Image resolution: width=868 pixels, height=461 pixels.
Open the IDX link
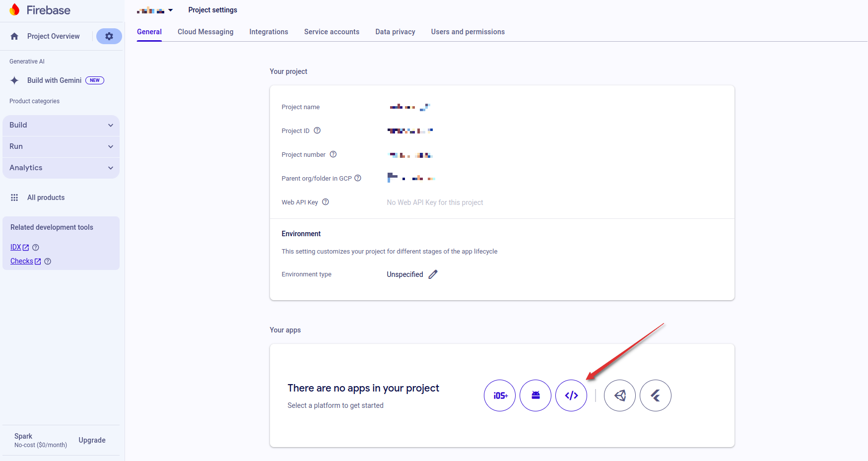click(x=19, y=247)
